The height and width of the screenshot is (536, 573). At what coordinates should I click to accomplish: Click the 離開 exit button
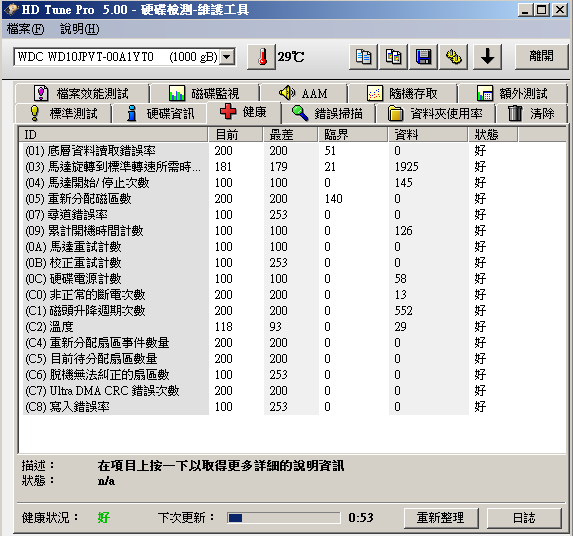coord(541,56)
